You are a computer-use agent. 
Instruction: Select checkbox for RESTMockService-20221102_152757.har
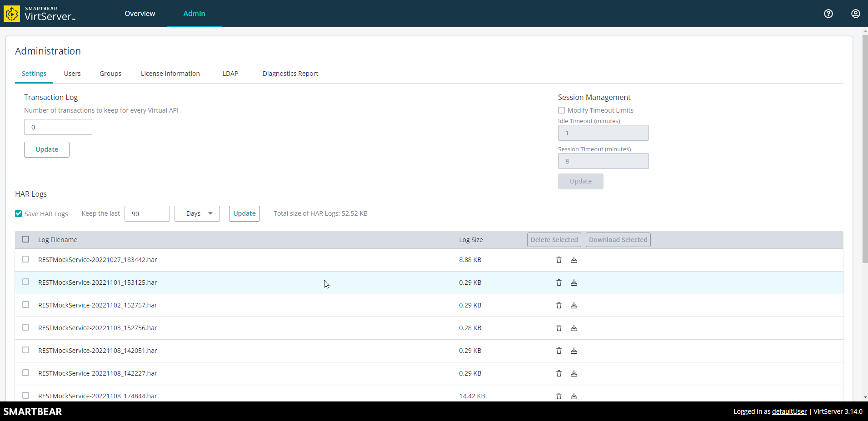(x=25, y=305)
